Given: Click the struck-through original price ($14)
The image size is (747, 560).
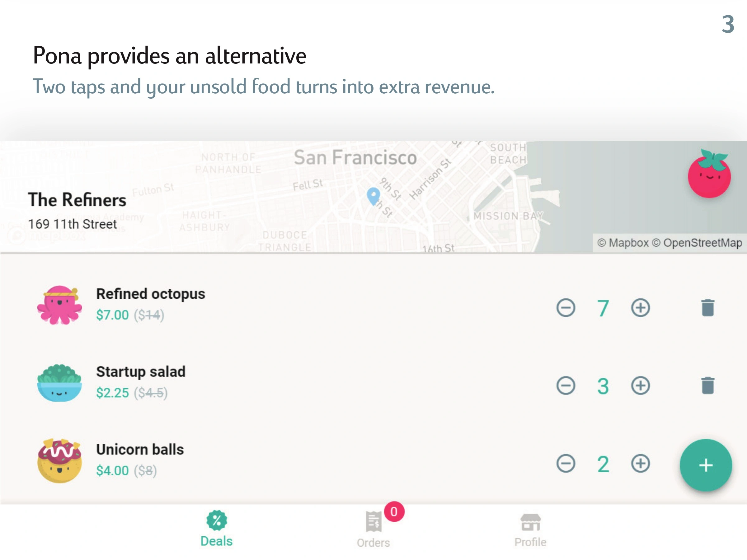Looking at the screenshot, I should (x=149, y=315).
